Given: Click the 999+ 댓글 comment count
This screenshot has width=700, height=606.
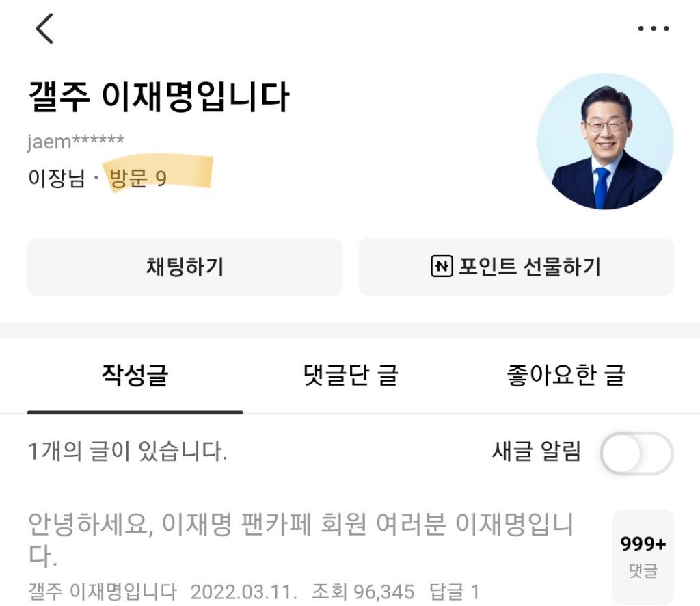Looking at the screenshot, I should click(644, 555).
